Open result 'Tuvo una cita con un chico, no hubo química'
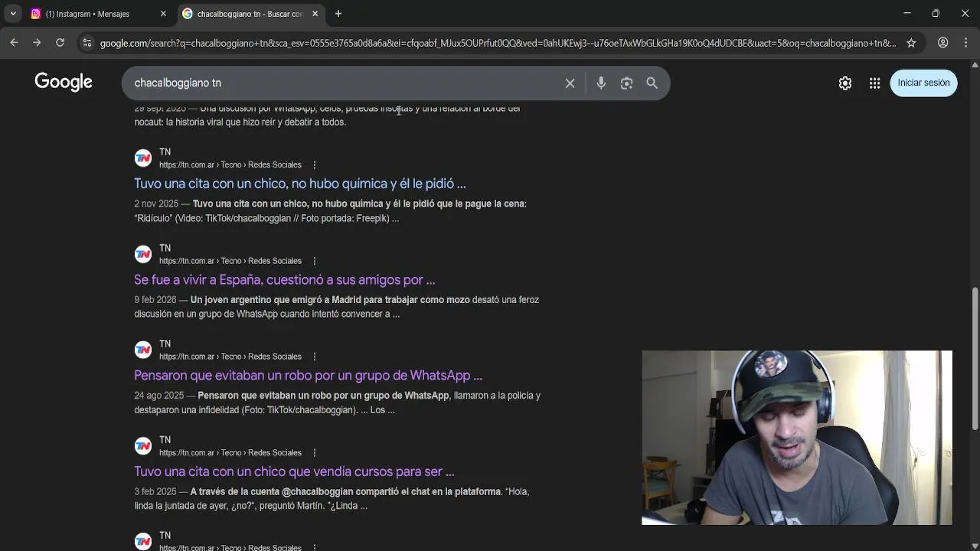980x551 pixels. click(x=300, y=184)
